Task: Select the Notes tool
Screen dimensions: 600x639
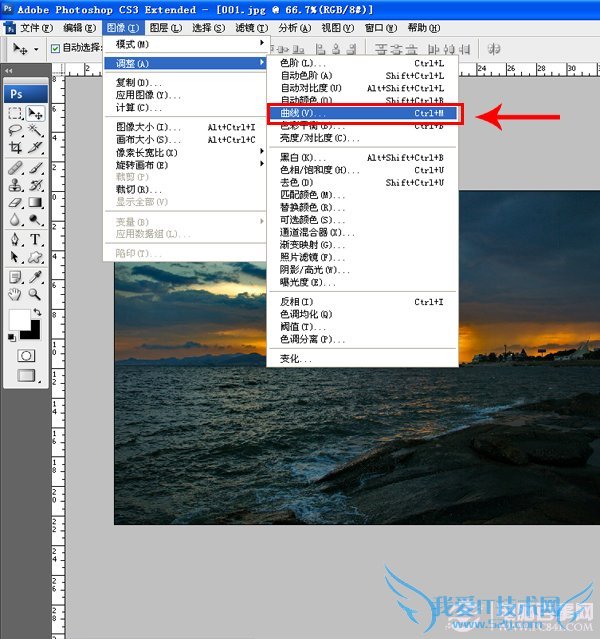Action: point(15,277)
